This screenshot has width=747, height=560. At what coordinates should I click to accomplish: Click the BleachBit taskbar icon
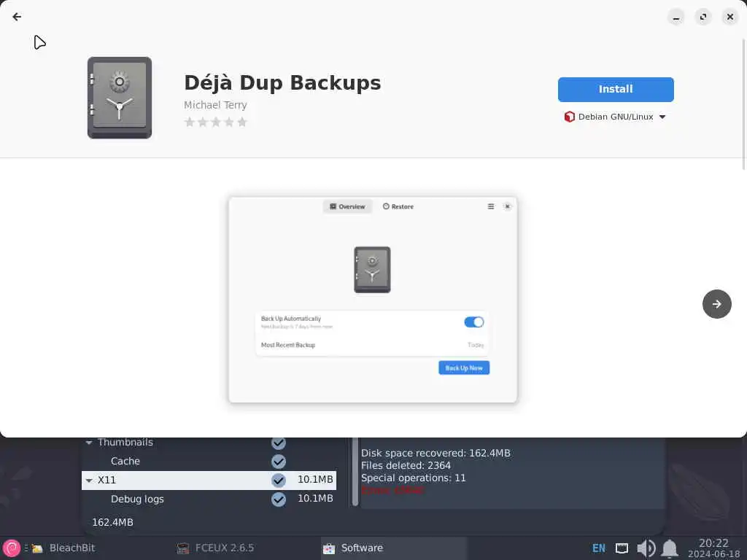click(37, 548)
